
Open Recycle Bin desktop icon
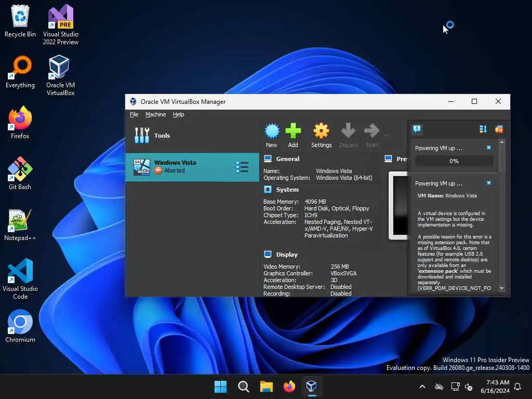(20, 21)
